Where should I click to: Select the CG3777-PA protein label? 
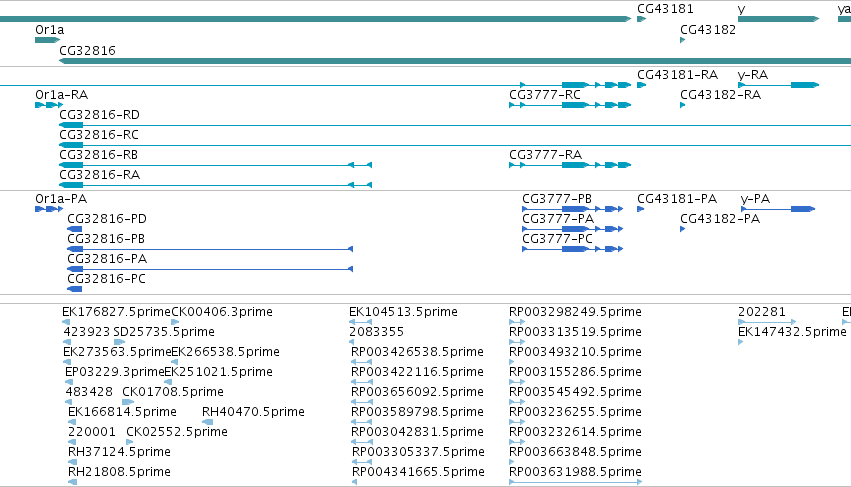click(x=558, y=219)
